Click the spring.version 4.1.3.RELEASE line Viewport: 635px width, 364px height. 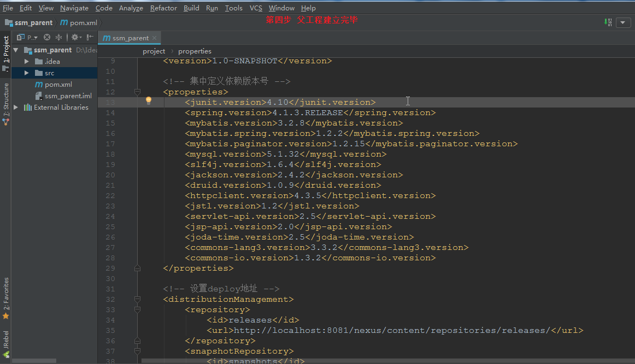310,113
